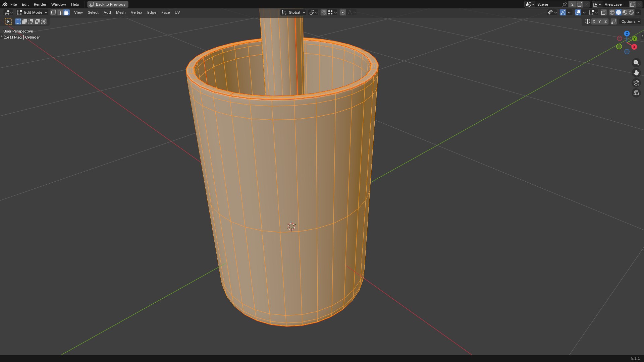644x362 pixels.
Task: Toggle gizmo visibility button
Action: point(563,12)
